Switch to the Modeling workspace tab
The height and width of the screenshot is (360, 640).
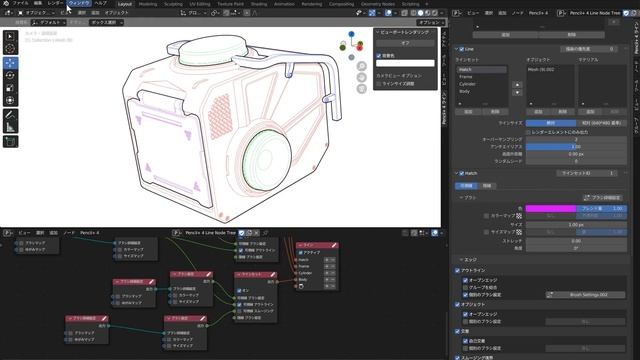pos(148,4)
